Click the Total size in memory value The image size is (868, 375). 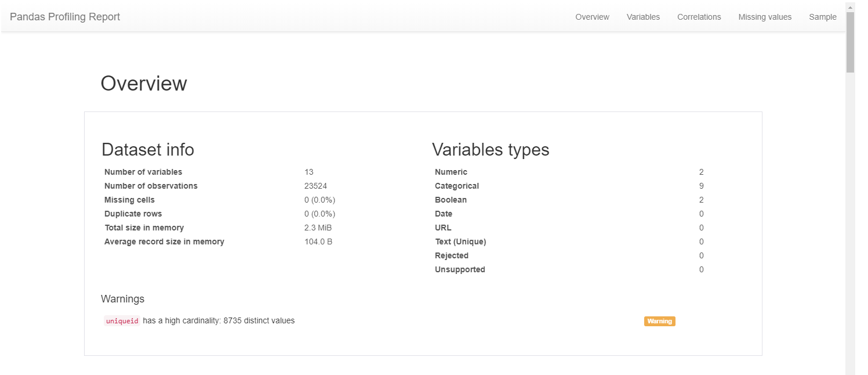point(318,228)
